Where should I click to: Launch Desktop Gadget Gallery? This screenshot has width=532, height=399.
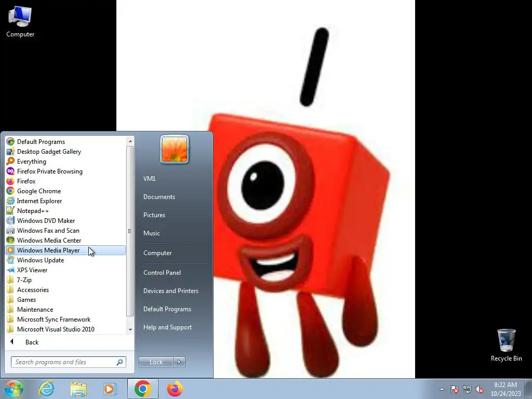(x=65, y=152)
